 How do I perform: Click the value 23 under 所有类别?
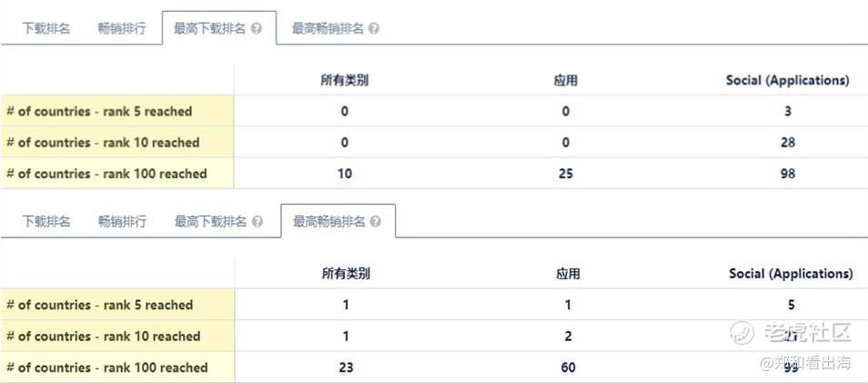point(346,368)
